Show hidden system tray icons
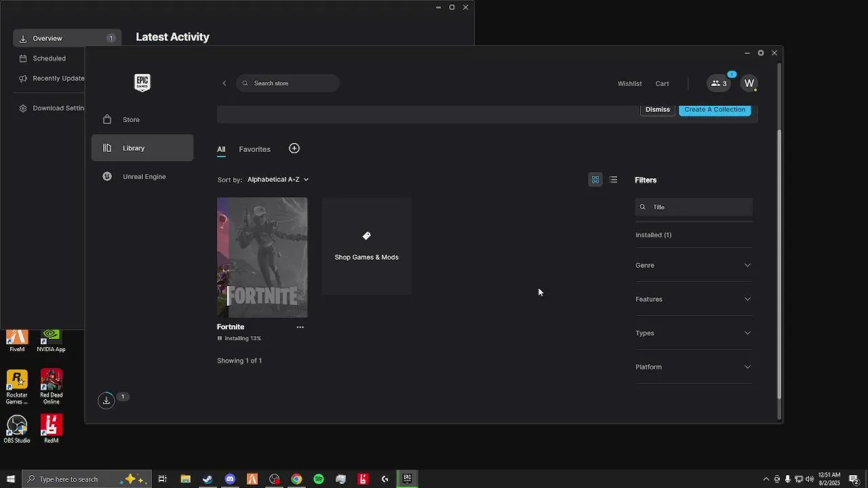Image resolution: width=868 pixels, height=488 pixels. [x=766, y=479]
